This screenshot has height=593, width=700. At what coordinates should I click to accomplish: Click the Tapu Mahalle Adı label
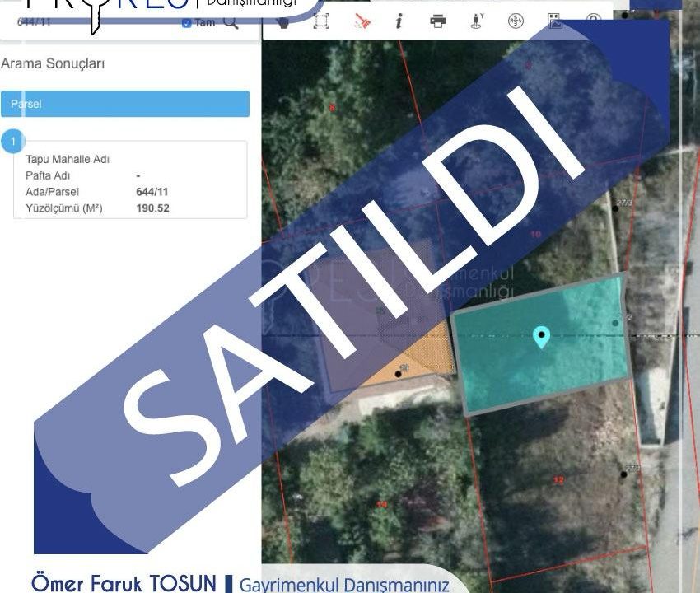pyautogui.click(x=68, y=160)
